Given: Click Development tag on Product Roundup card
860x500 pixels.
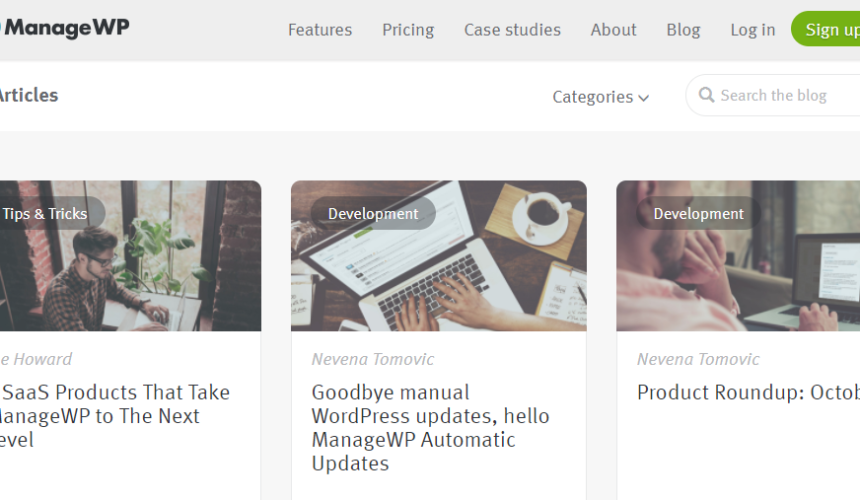Looking at the screenshot, I should 698,213.
